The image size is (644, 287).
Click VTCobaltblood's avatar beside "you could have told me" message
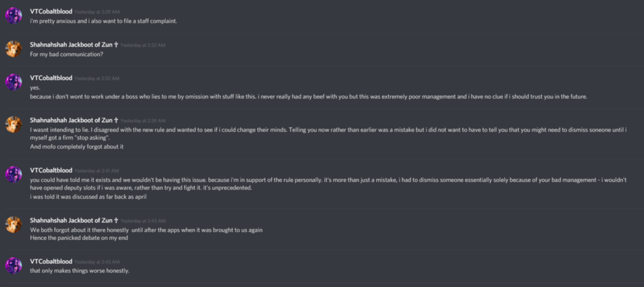14,174
